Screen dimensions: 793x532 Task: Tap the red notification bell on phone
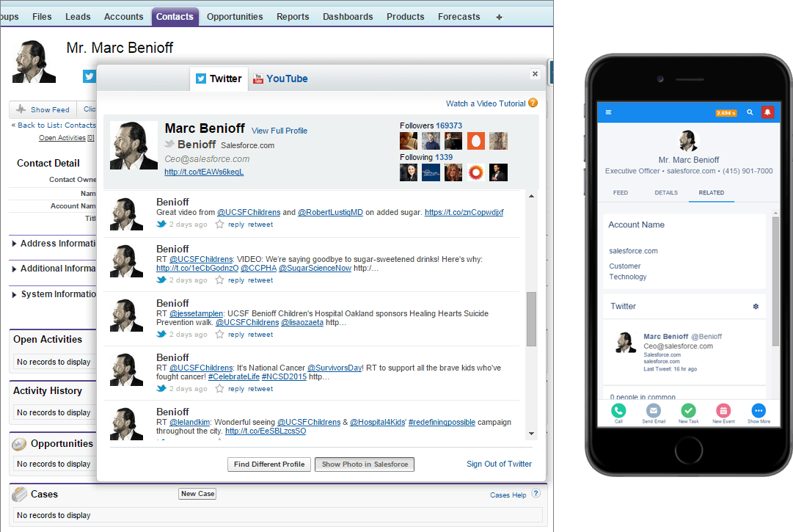pos(768,112)
